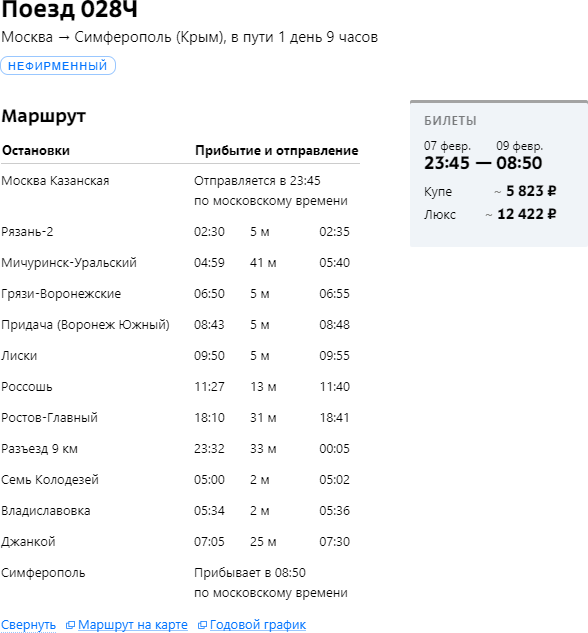Viewport: 588px width, 633px height.
Task: Click the НЕФИРМЕННЫЙ badge
Action: tap(58, 66)
